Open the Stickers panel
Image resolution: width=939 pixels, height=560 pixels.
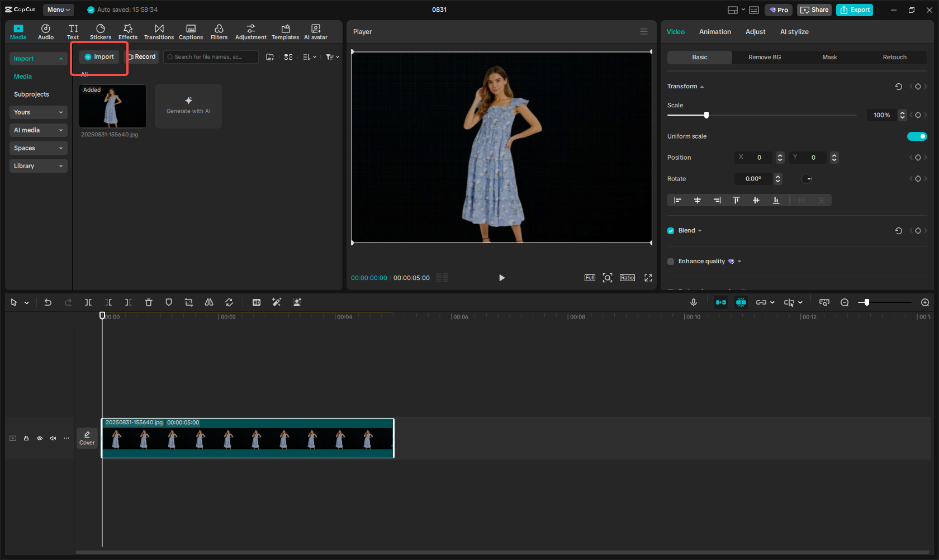pos(100,31)
